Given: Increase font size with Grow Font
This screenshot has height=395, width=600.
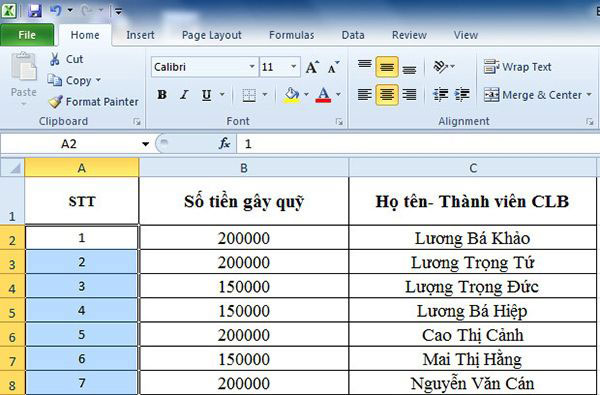Looking at the screenshot, I should pyautogui.click(x=312, y=67).
